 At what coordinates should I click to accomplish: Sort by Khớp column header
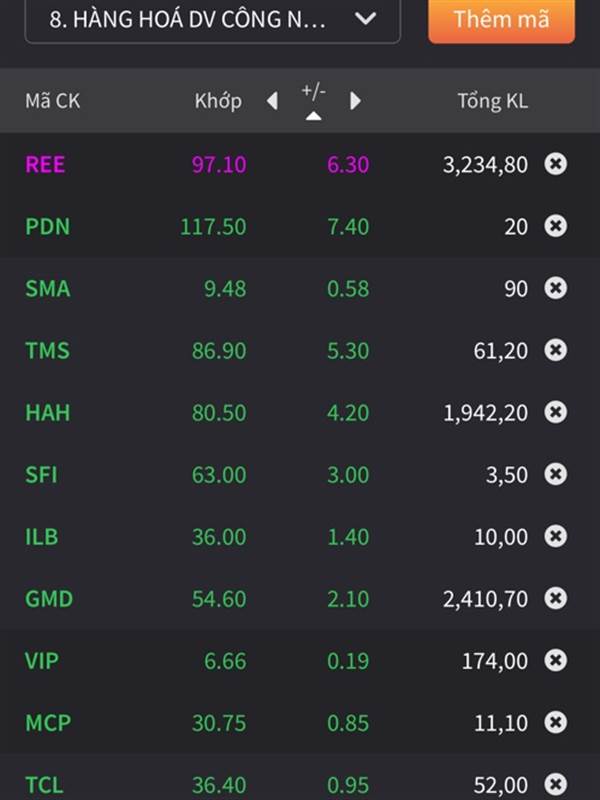[218, 101]
